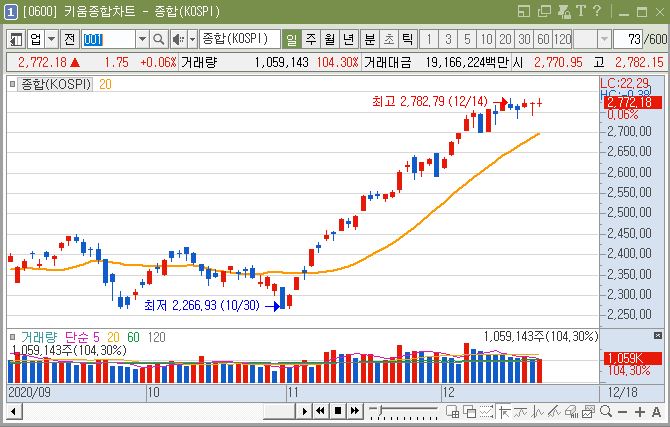This screenshot has height=427, width=670.
Task: Select the 주 weekly period toggle
Action: pos(311,40)
